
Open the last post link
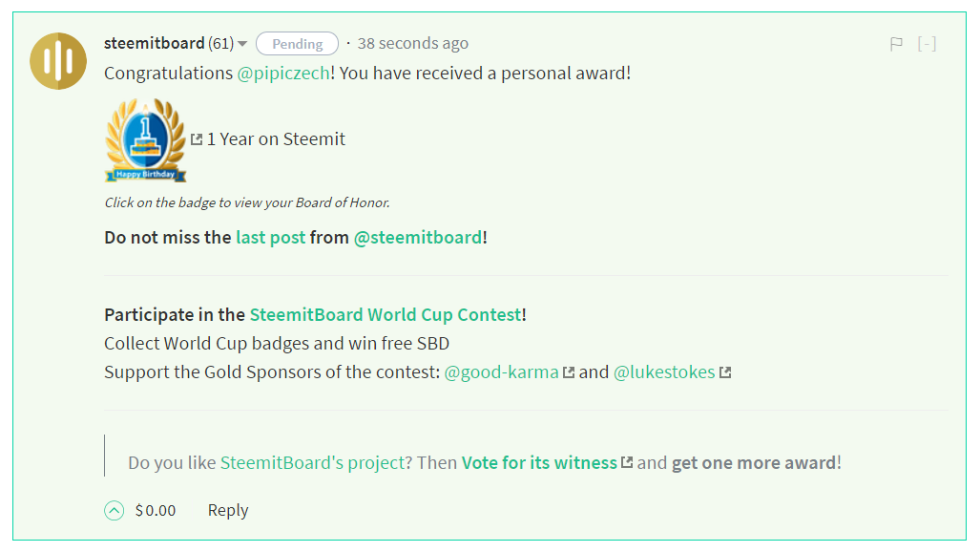pyautogui.click(x=271, y=238)
